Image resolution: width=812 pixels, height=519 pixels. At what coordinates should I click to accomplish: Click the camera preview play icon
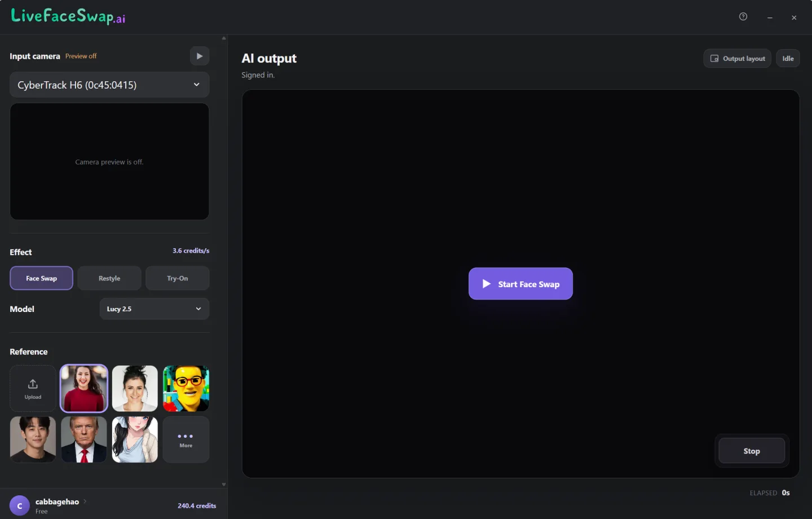[199, 56]
